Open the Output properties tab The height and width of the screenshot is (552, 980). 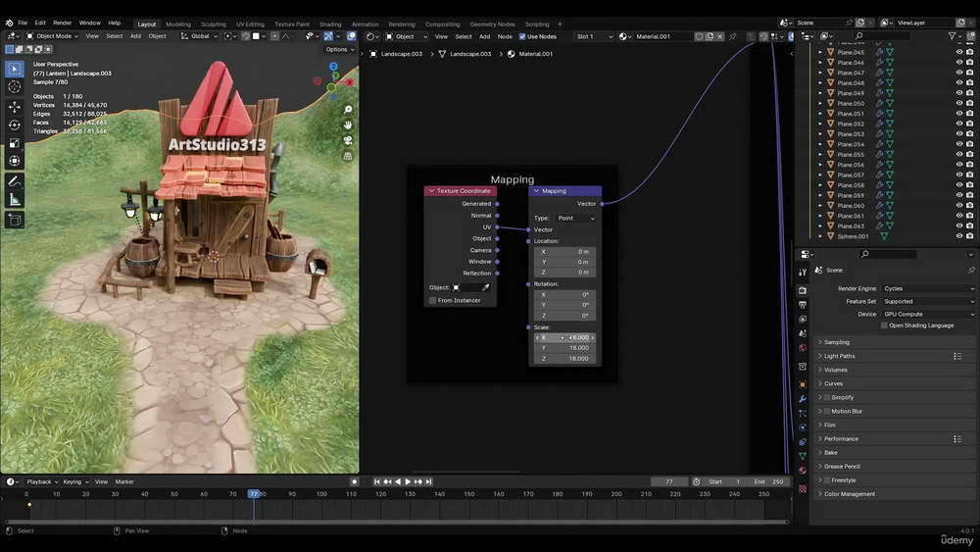(x=803, y=305)
